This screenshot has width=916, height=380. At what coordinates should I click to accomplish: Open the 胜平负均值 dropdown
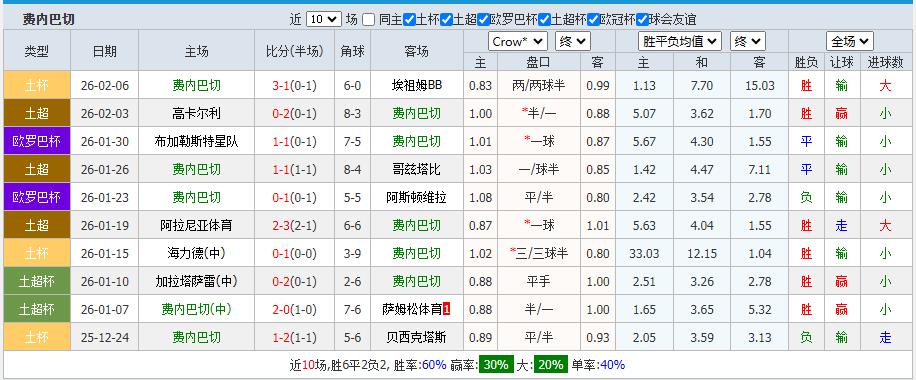click(680, 42)
